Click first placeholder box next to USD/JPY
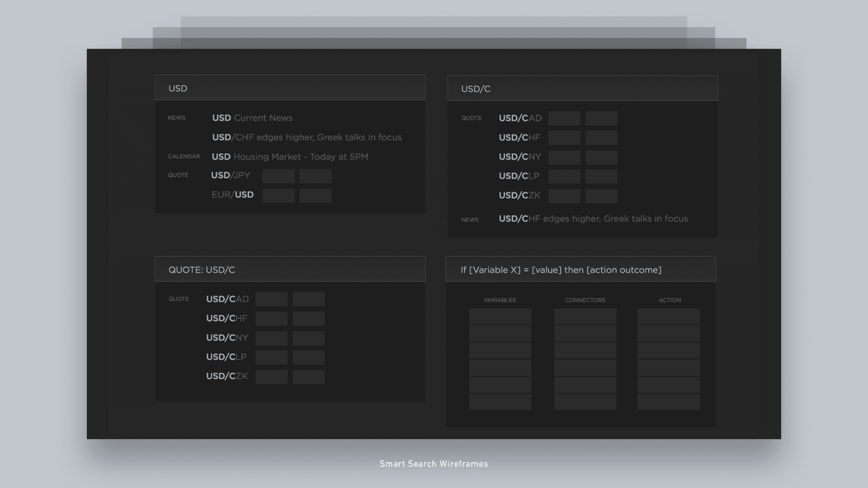This screenshot has height=488, width=868. pos(278,176)
